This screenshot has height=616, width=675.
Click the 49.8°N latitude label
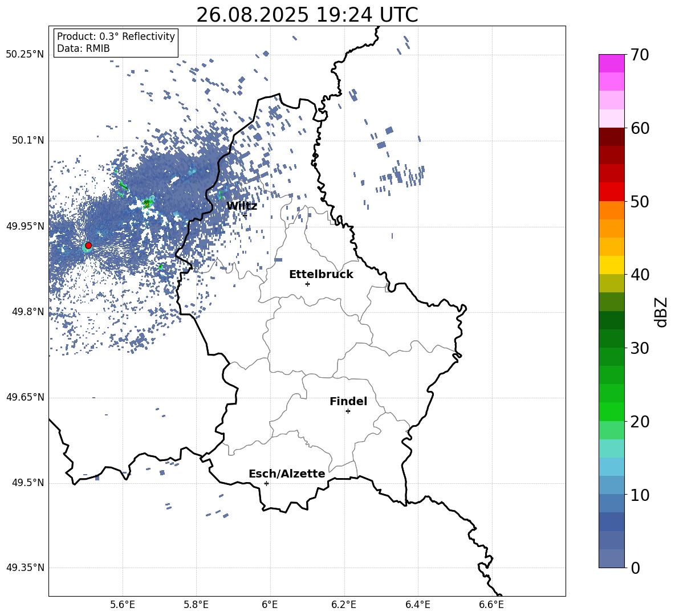coord(28,312)
